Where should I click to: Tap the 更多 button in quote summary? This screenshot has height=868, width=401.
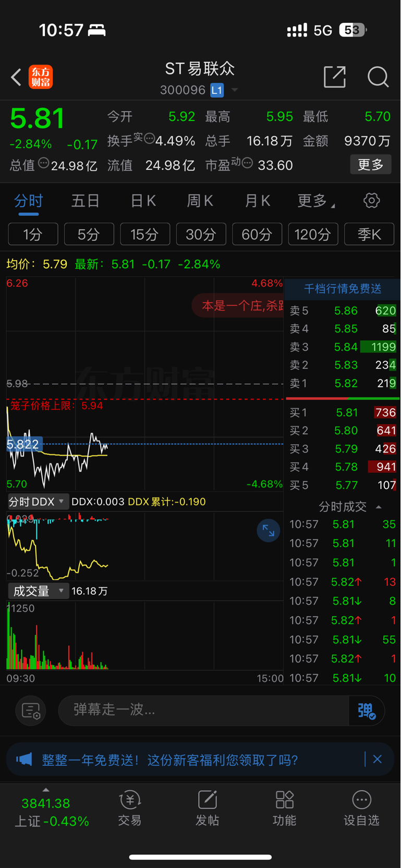371,165
